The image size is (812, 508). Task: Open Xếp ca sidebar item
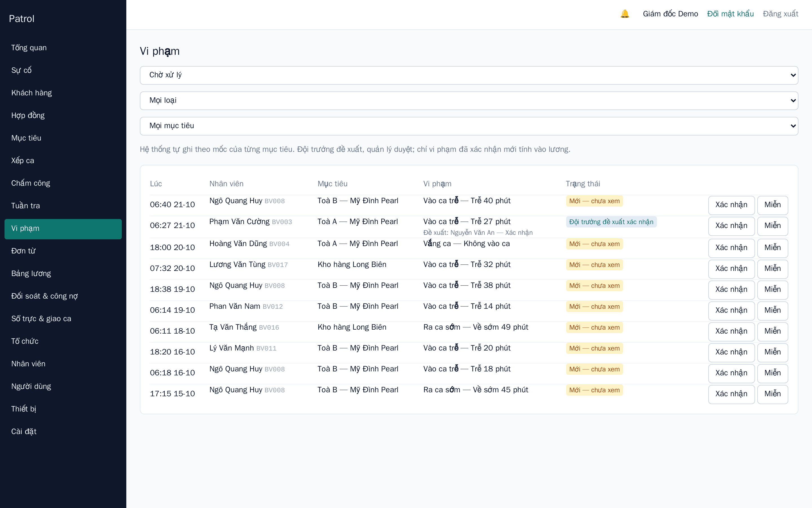pos(63,161)
